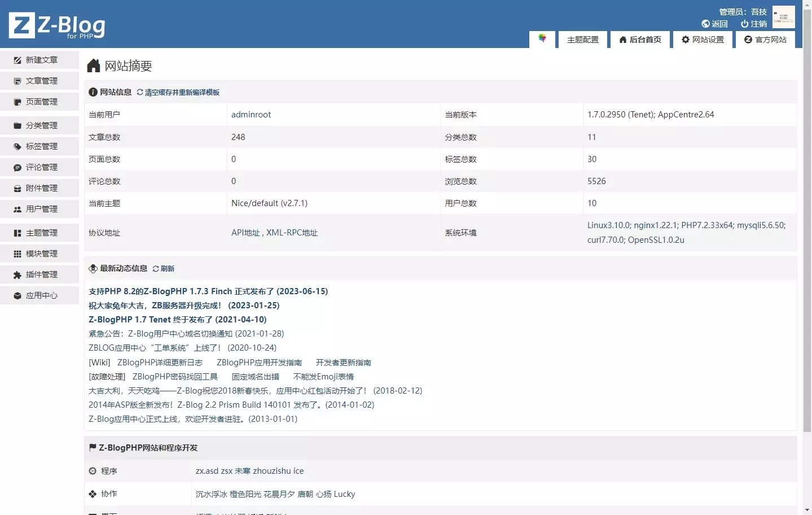Open ZBlogPHP详细更新日志 wiki link
The width and height of the screenshot is (812, 515).
coord(160,363)
